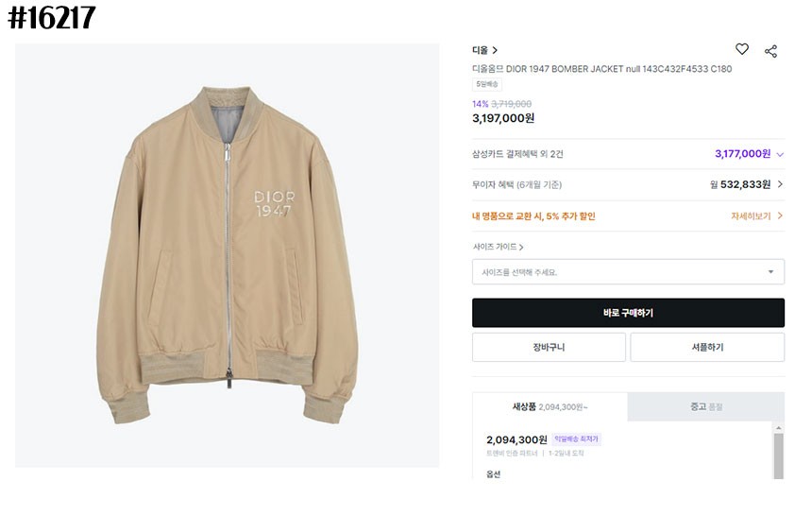Click the scrollbar up arrow in options panel
This screenshot has height=516, width=812.
point(778,427)
